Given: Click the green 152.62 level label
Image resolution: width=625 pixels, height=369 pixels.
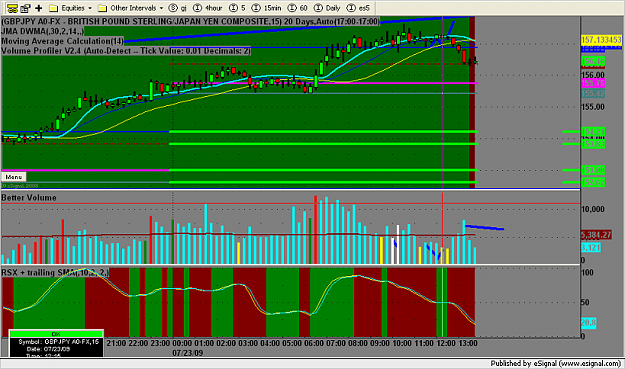Looking at the screenshot, I should pos(593,183).
